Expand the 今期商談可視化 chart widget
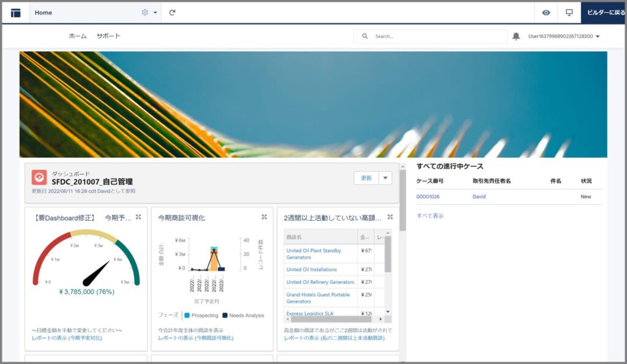Screen dimensions: 627x364 click(x=264, y=217)
